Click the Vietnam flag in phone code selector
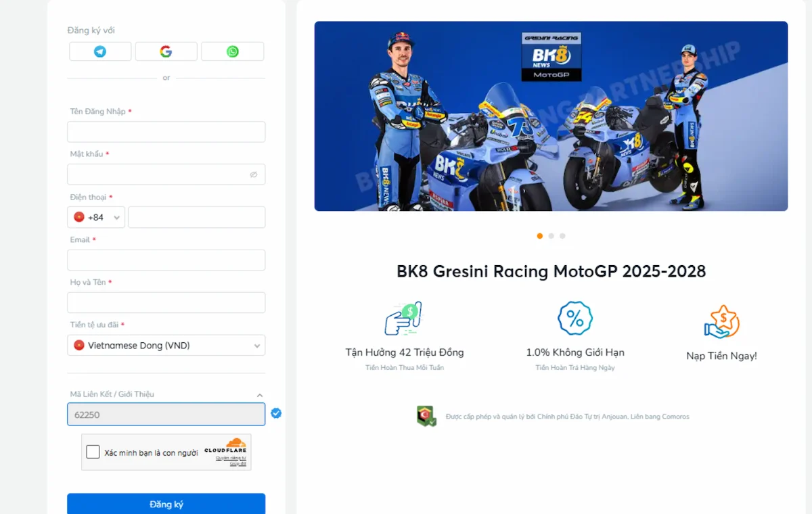812x514 pixels. [79, 217]
